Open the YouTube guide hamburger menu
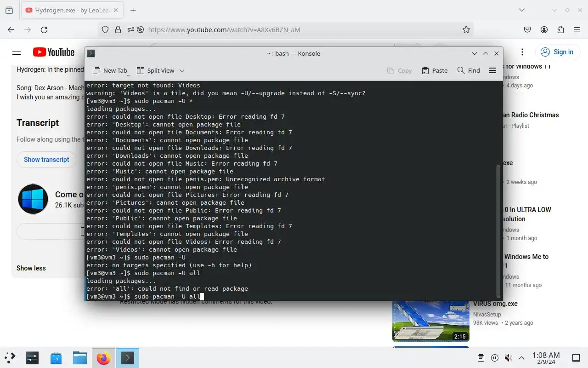This screenshot has height=368, width=588. 17,52
